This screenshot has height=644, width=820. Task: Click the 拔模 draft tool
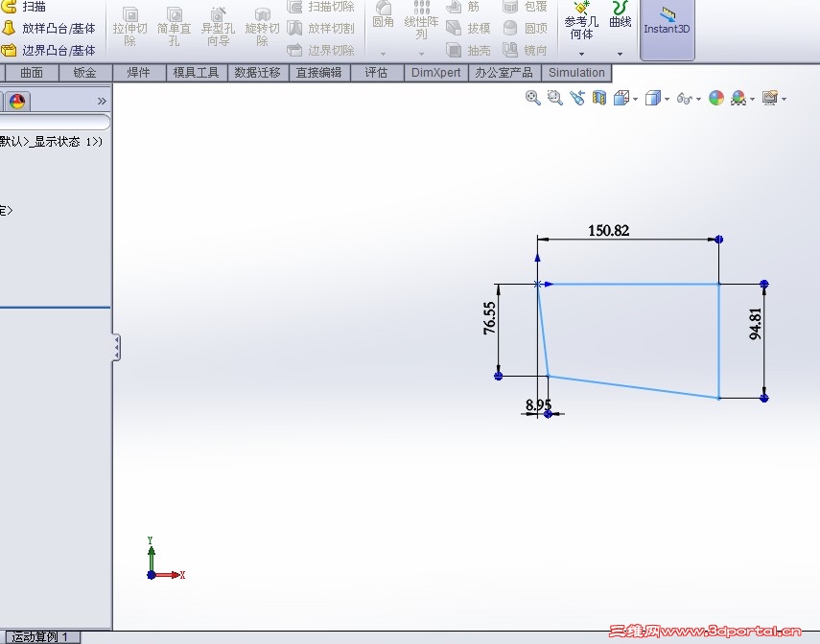coord(468,28)
